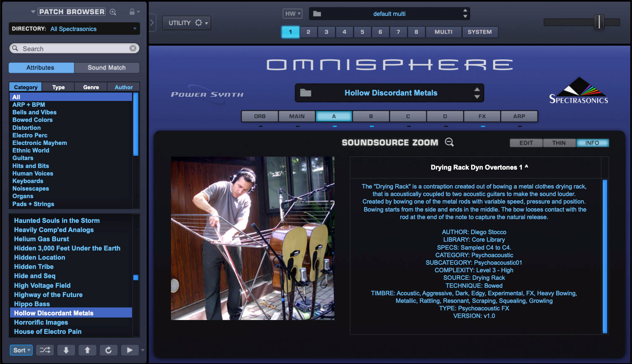632x364 pixels.
Task: Open folder icon beside default multi
Action: [317, 14]
